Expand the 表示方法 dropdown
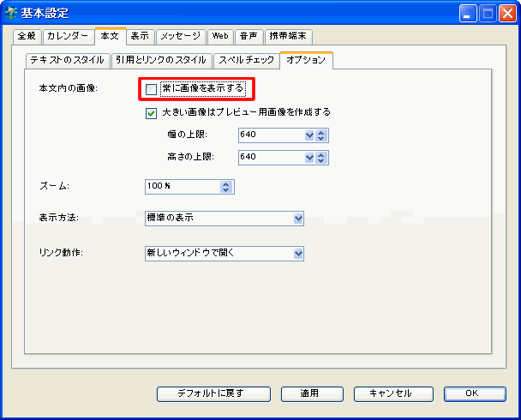 [298, 219]
